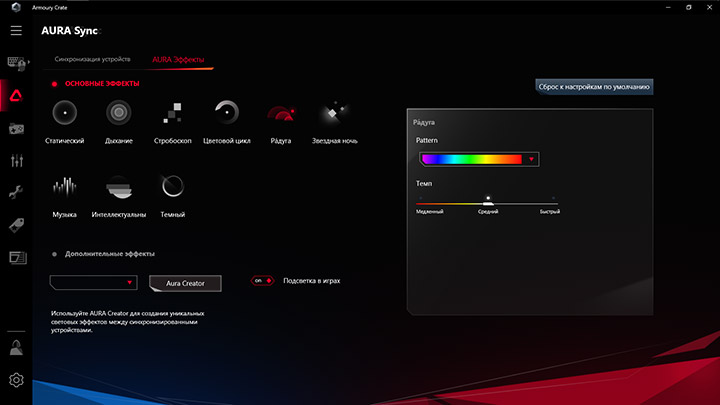The image size is (720, 405).
Task: Open the devices keyboard icon in sidebar
Action: coord(17,63)
